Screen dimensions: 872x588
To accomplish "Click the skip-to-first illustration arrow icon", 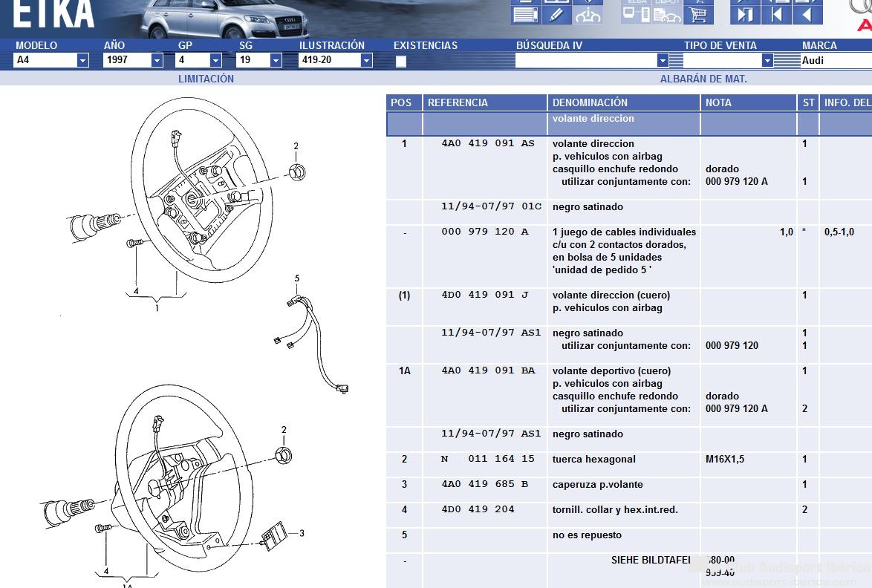I will point(776,13).
